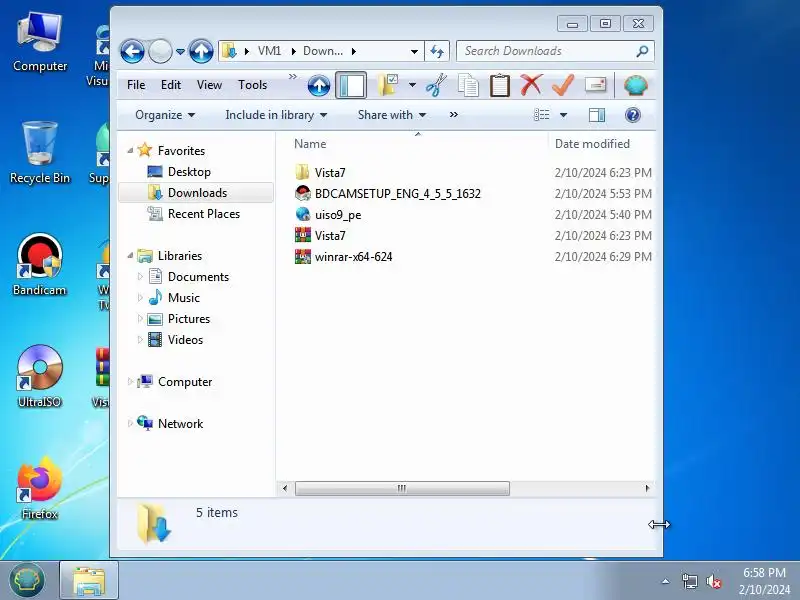Screen dimensions: 800x600
Task: Select the Music library
Action: click(x=183, y=297)
